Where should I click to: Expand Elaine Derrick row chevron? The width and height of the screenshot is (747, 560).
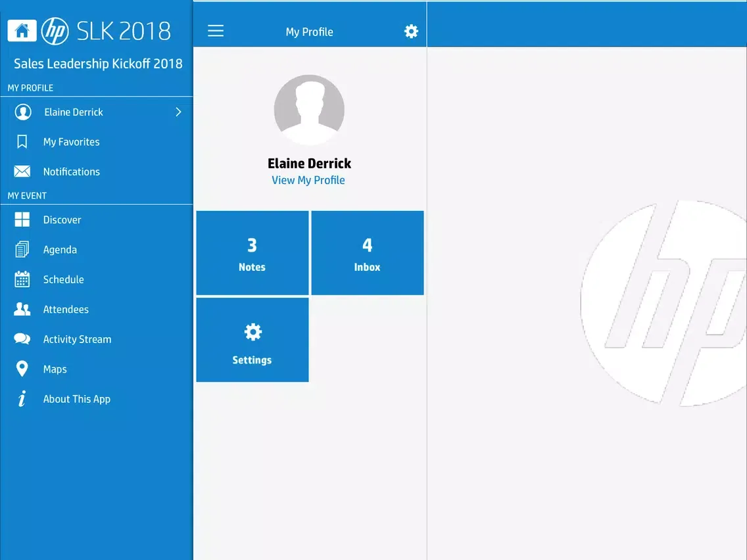[x=179, y=112]
